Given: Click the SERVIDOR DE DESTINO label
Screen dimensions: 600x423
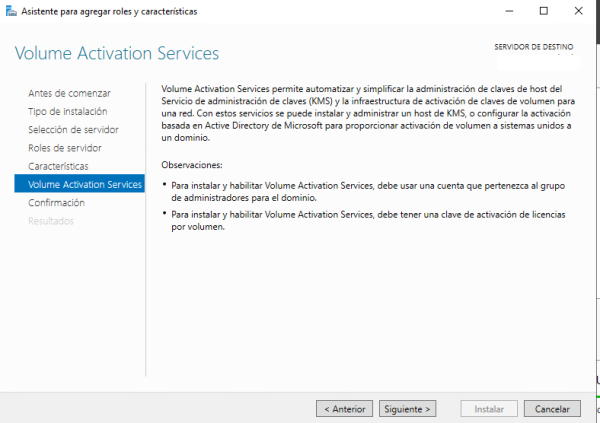Looking at the screenshot, I should tap(534, 47).
